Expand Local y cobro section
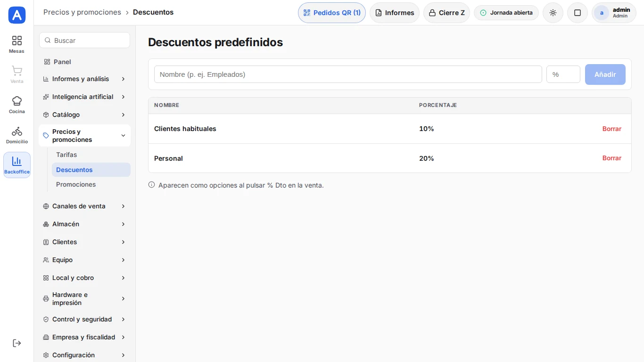 tap(84, 278)
